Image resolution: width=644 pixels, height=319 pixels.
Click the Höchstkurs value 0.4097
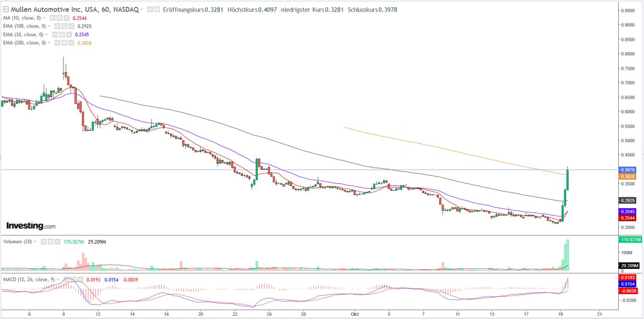tap(269, 10)
